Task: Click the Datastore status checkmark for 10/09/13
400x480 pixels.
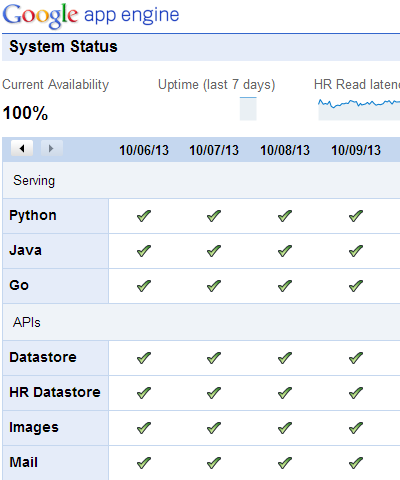Action: click(x=356, y=358)
